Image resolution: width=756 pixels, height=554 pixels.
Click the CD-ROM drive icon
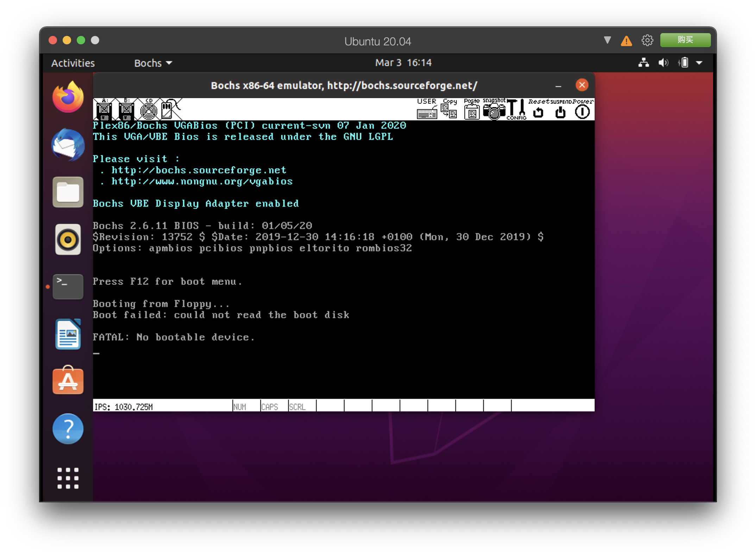coord(149,109)
